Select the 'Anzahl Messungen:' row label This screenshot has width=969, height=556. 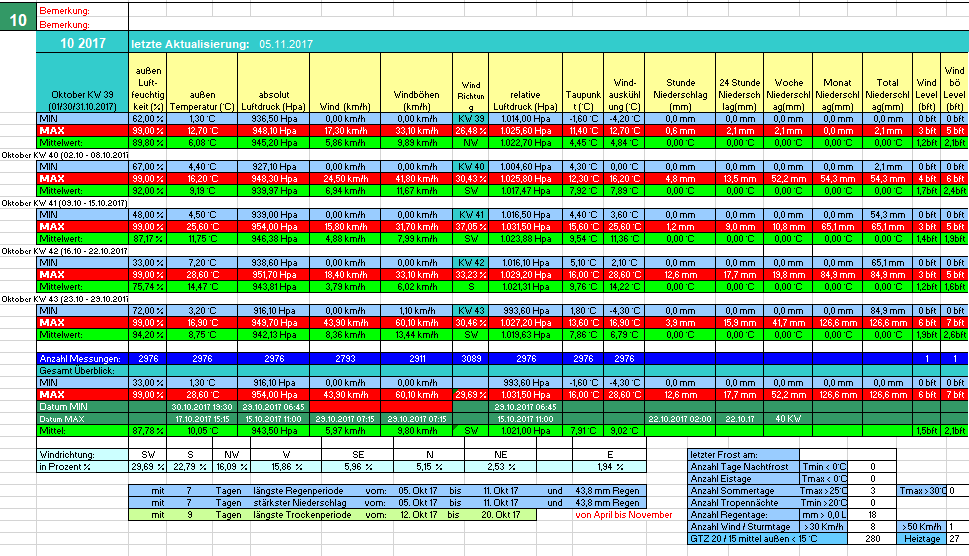point(82,358)
